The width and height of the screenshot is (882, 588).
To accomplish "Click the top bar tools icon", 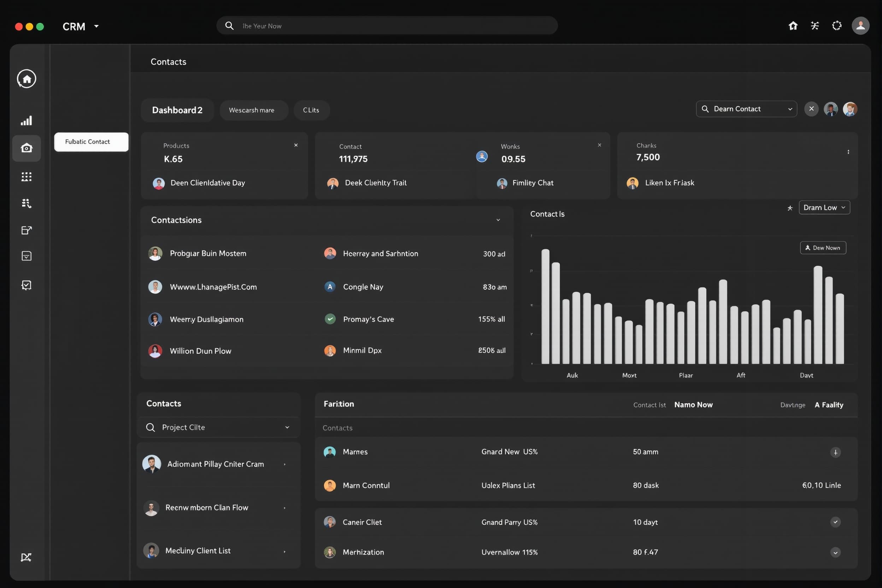I will coord(815,25).
